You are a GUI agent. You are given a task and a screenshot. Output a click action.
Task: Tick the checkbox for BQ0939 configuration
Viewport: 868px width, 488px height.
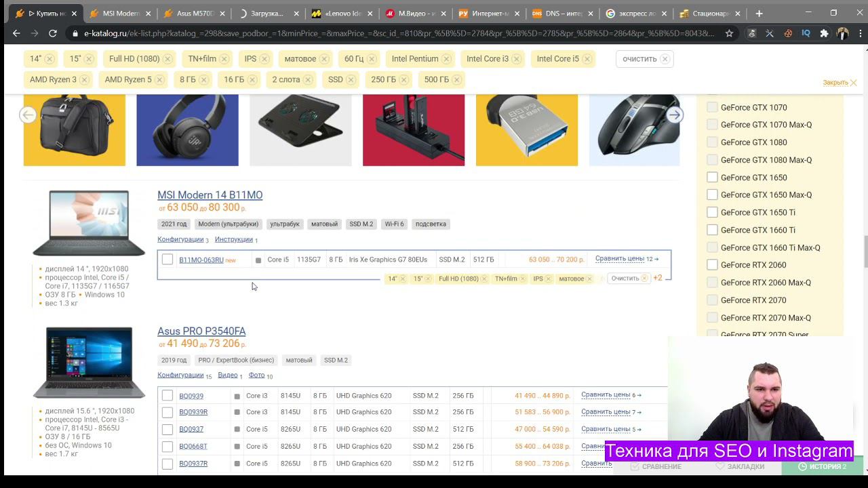click(x=167, y=396)
